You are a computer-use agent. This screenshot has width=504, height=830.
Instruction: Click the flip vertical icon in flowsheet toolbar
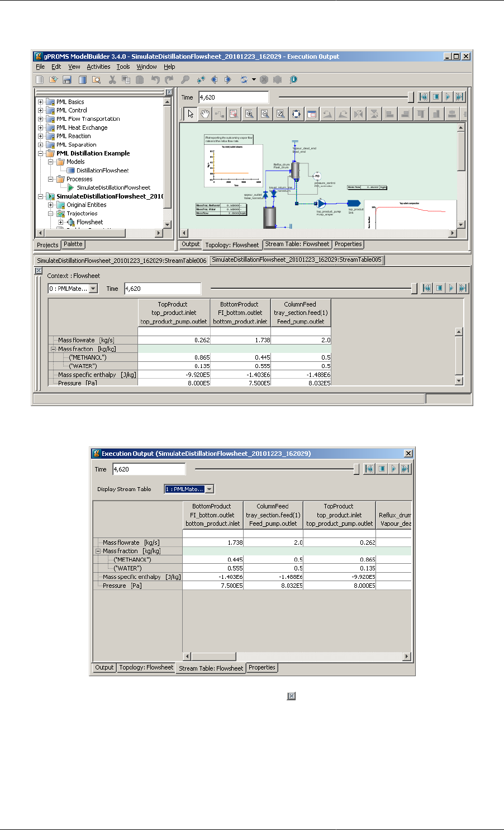pyautogui.click(x=374, y=114)
